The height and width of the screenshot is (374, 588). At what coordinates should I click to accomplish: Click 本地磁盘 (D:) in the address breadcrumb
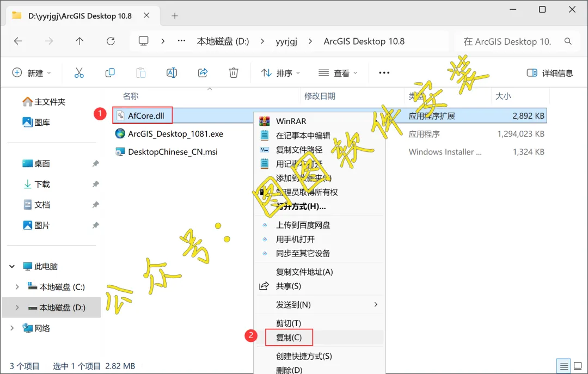coord(223,41)
